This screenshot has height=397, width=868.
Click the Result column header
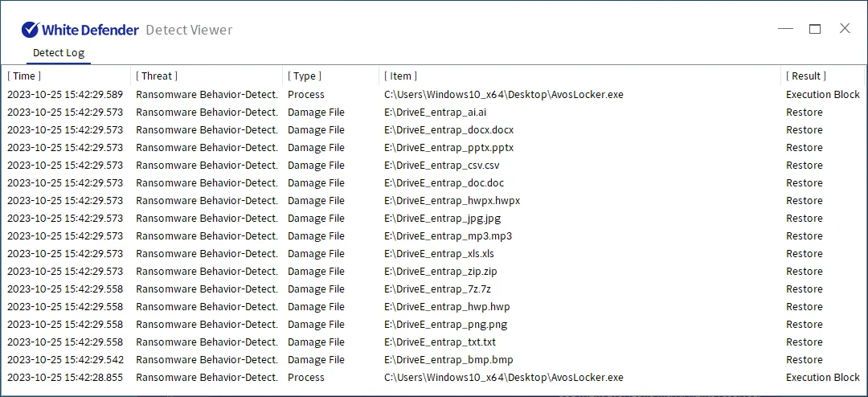click(806, 76)
